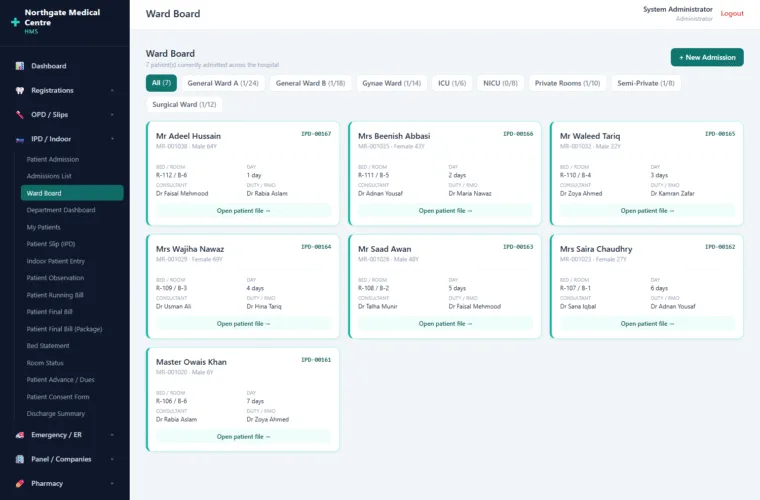Screen dimensions: 760x500
Task: Filter by ICU ward
Action: 452,83
